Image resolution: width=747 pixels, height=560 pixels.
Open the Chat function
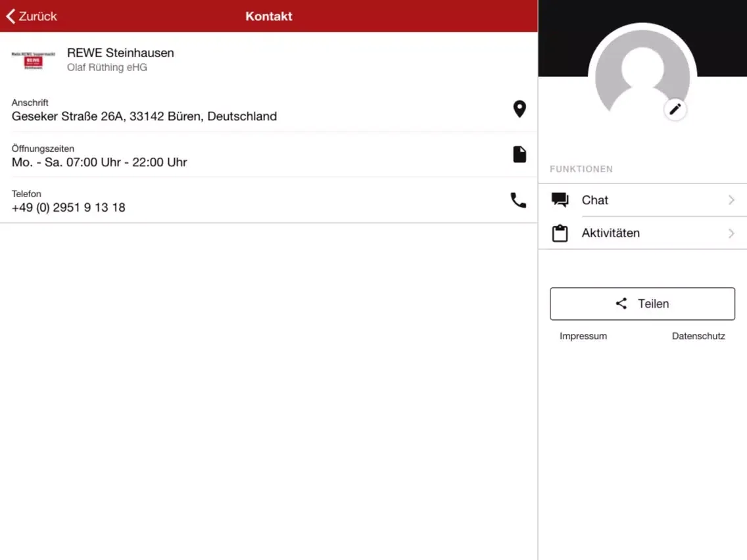[x=642, y=200]
